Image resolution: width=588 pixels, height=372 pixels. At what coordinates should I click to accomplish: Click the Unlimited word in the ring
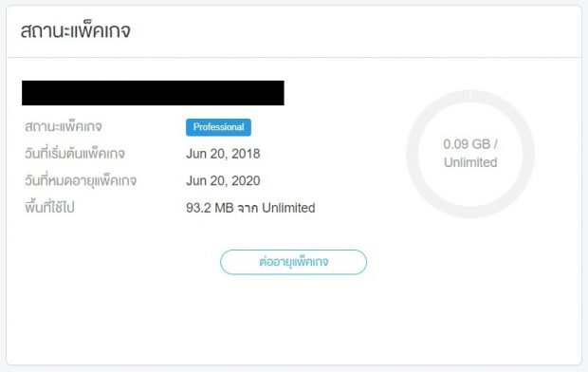[470, 162]
